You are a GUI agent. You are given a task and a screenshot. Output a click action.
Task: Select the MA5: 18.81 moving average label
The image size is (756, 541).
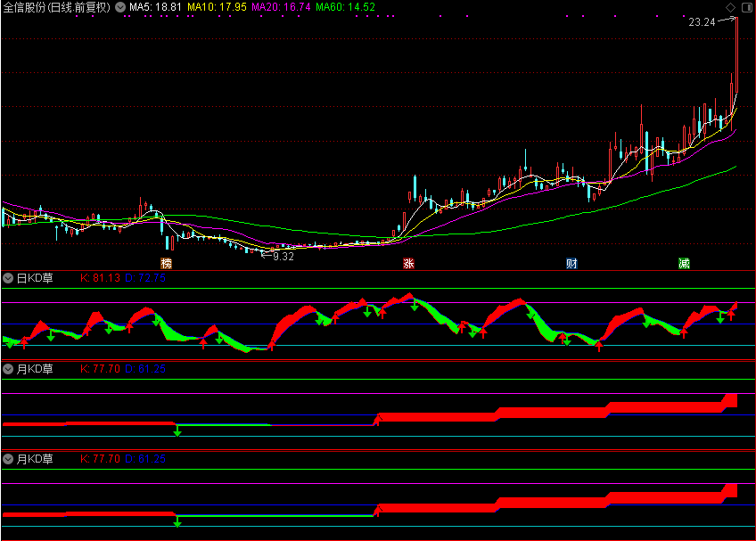coord(155,7)
